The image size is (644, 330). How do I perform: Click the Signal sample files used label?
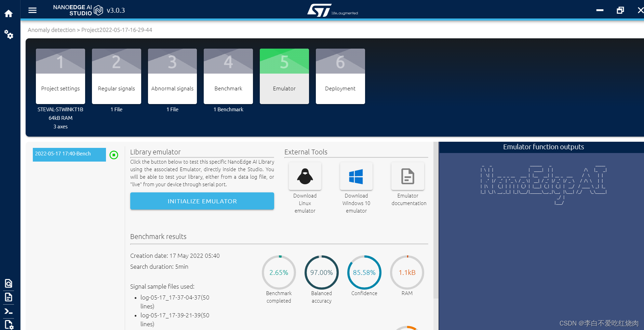pyautogui.click(x=162, y=287)
